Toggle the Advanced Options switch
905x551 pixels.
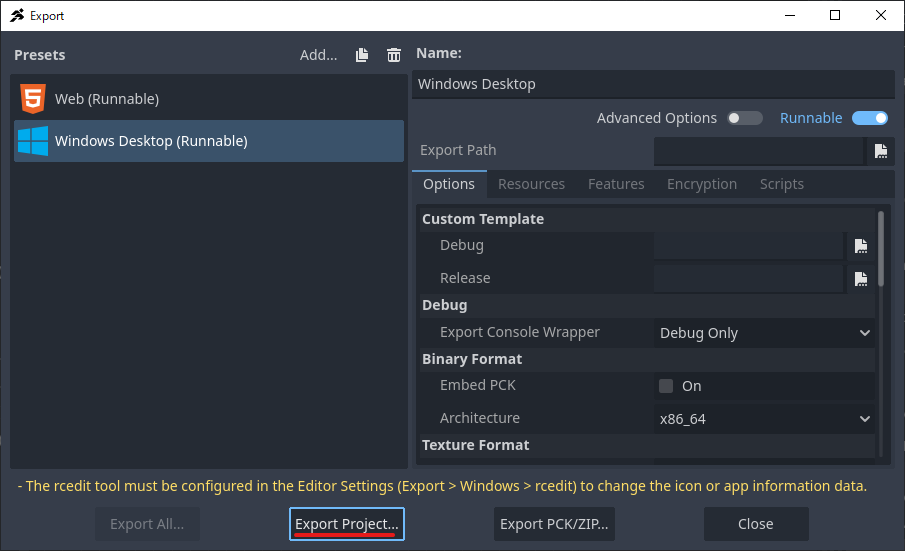[x=745, y=118]
